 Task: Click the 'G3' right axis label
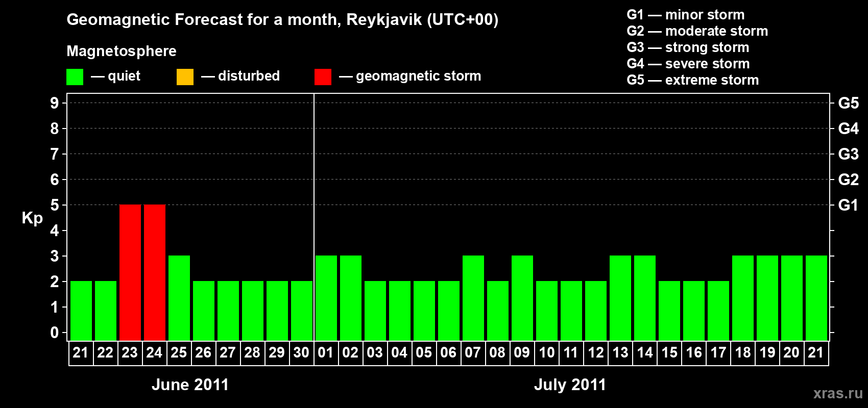[848, 154]
